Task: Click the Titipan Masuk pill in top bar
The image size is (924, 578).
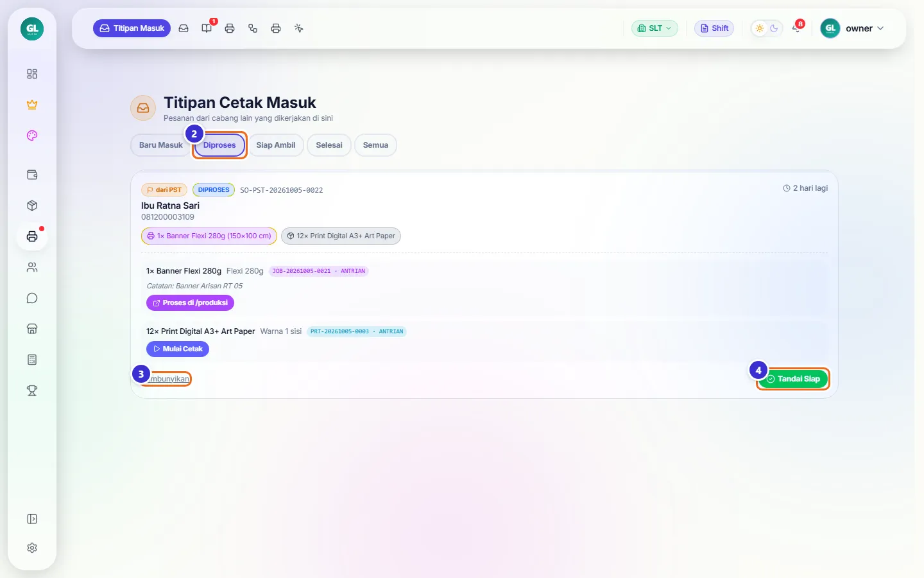Action: pos(132,28)
